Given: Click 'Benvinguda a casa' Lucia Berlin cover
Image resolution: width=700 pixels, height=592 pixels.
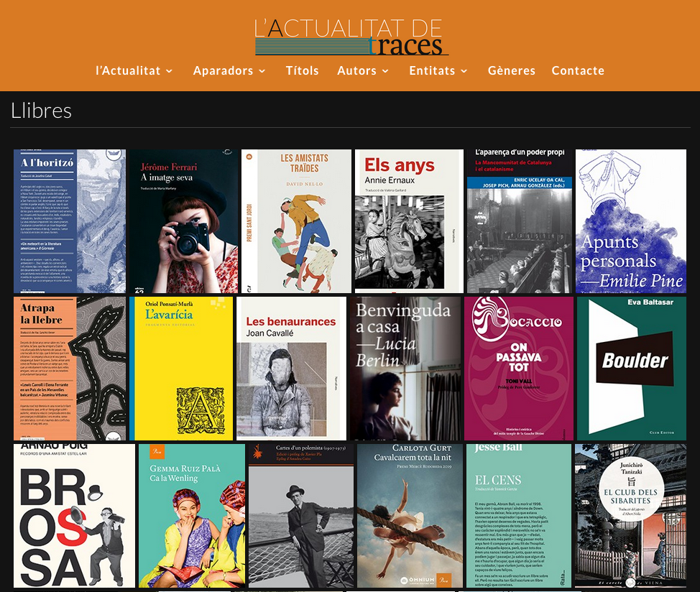Looking at the screenshot, I should coord(405,369).
